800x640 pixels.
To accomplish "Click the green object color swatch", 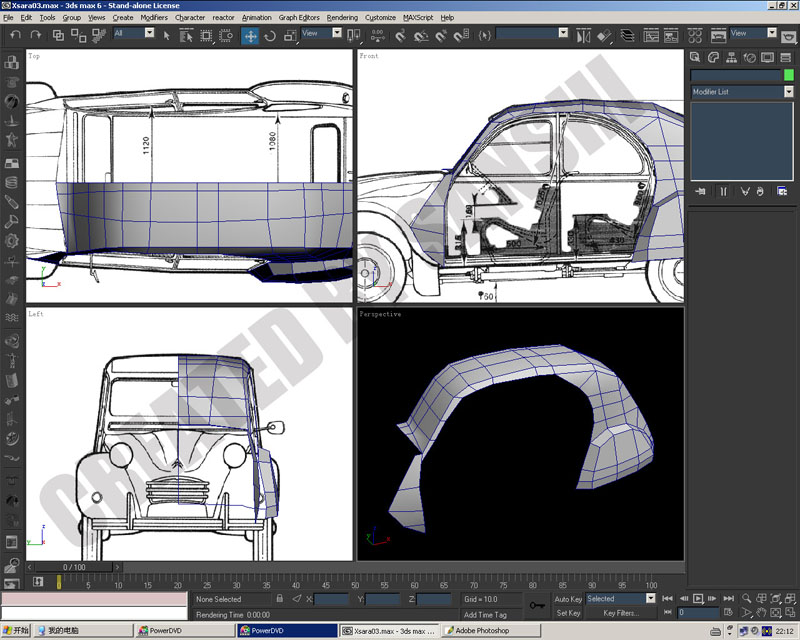I will pos(789,75).
